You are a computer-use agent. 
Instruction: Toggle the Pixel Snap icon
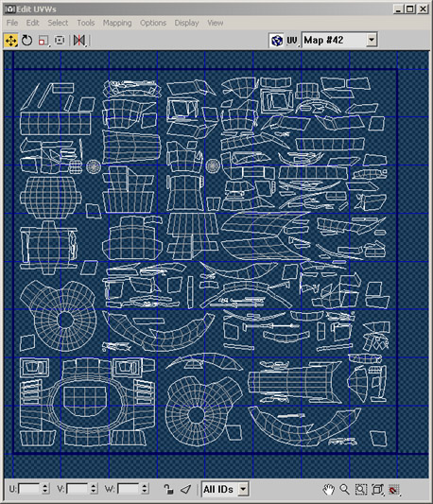(x=394, y=490)
